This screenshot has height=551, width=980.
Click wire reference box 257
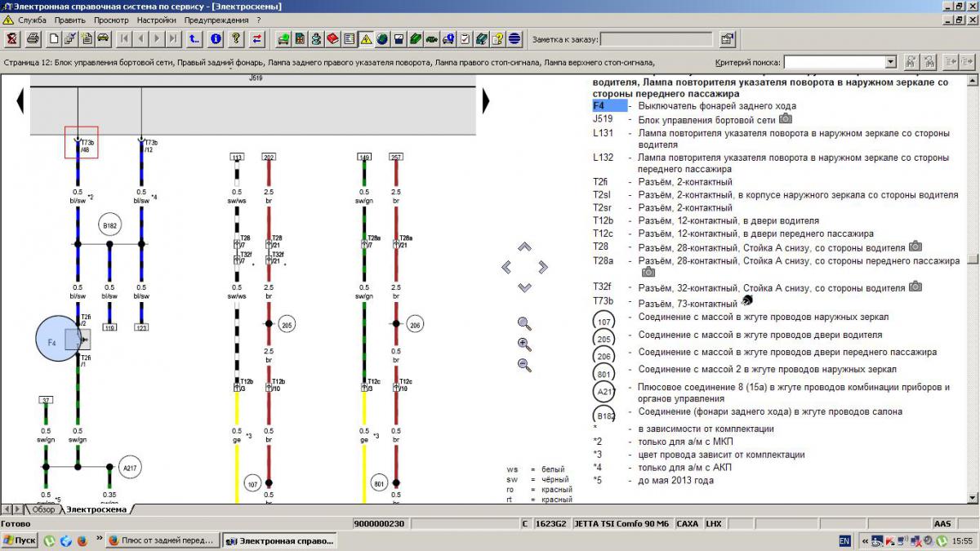click(396, 157)
